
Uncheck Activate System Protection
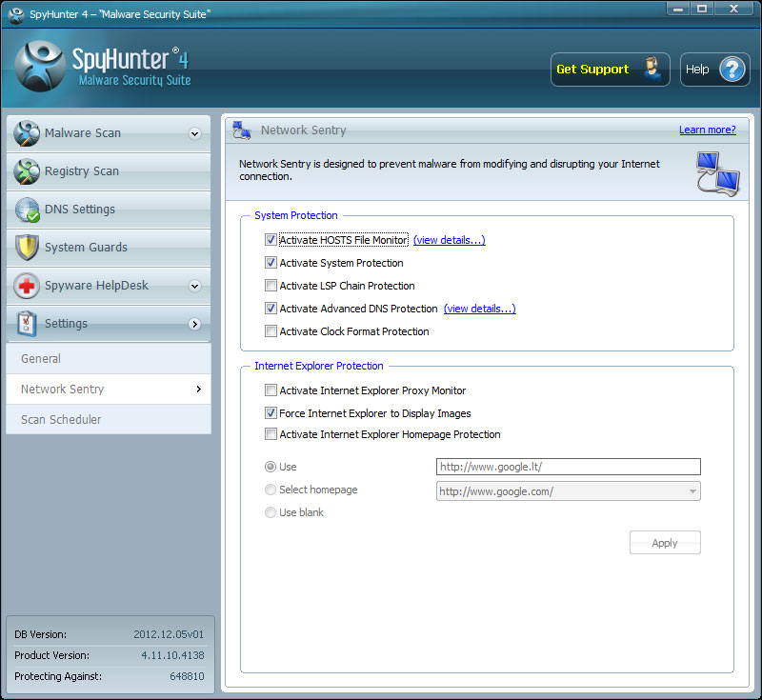271,263
